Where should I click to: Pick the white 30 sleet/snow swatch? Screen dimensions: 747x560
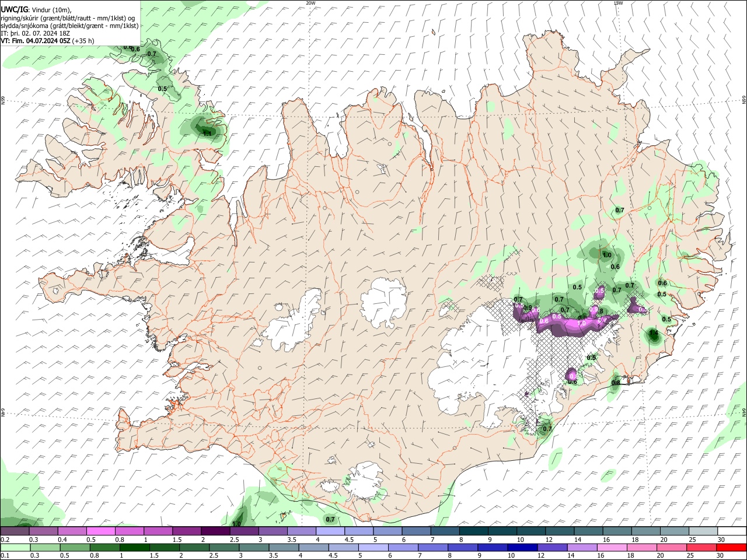[732, 531]
